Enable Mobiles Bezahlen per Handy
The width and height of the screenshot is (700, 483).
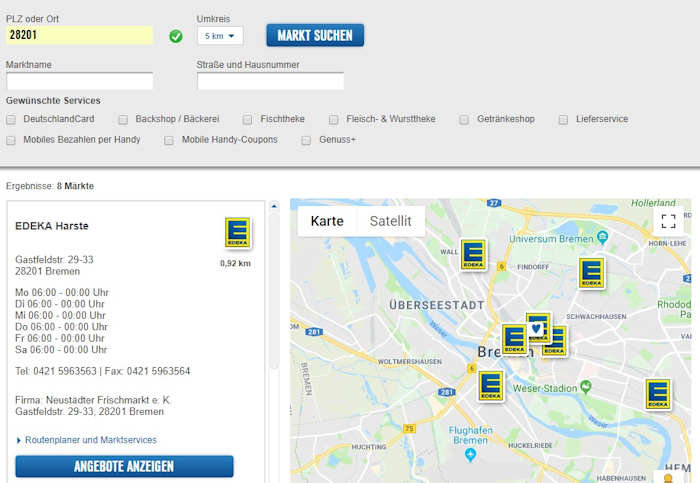(x=11, y=140)
